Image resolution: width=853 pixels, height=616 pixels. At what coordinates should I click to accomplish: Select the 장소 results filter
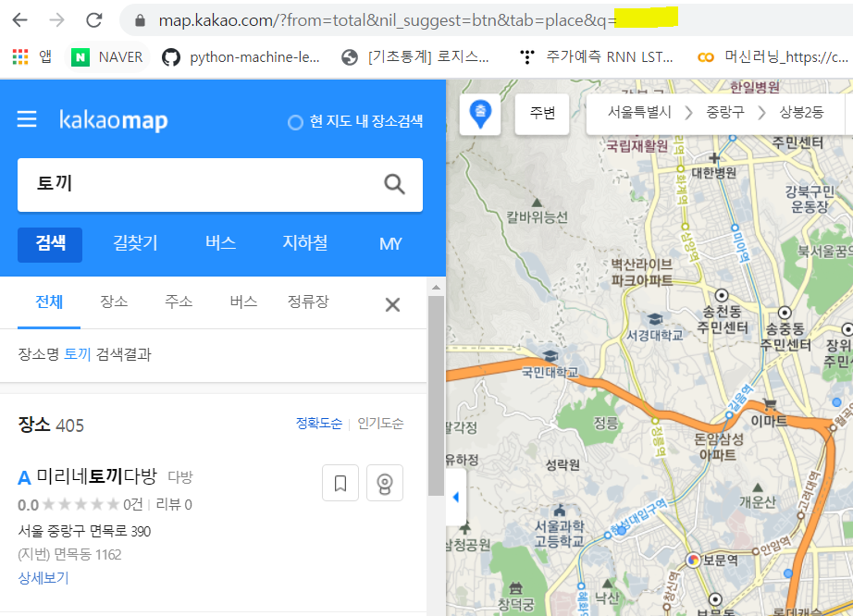(x=114, y=302)
